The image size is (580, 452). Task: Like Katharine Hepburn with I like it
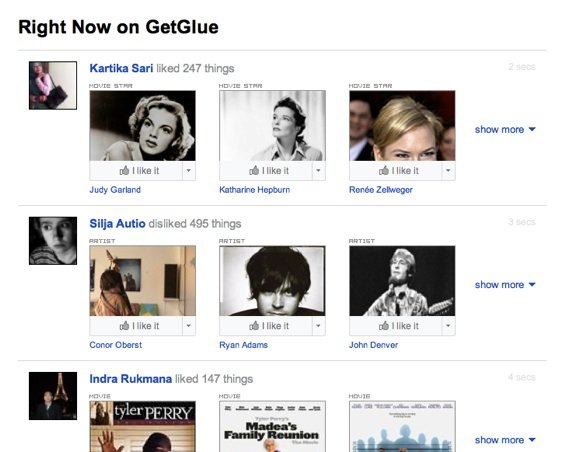[266, 171]
